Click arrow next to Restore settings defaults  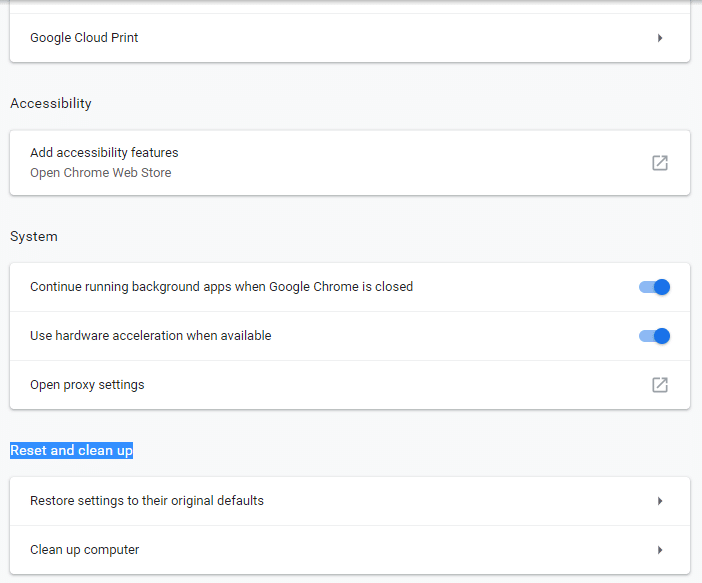(660, 501)
